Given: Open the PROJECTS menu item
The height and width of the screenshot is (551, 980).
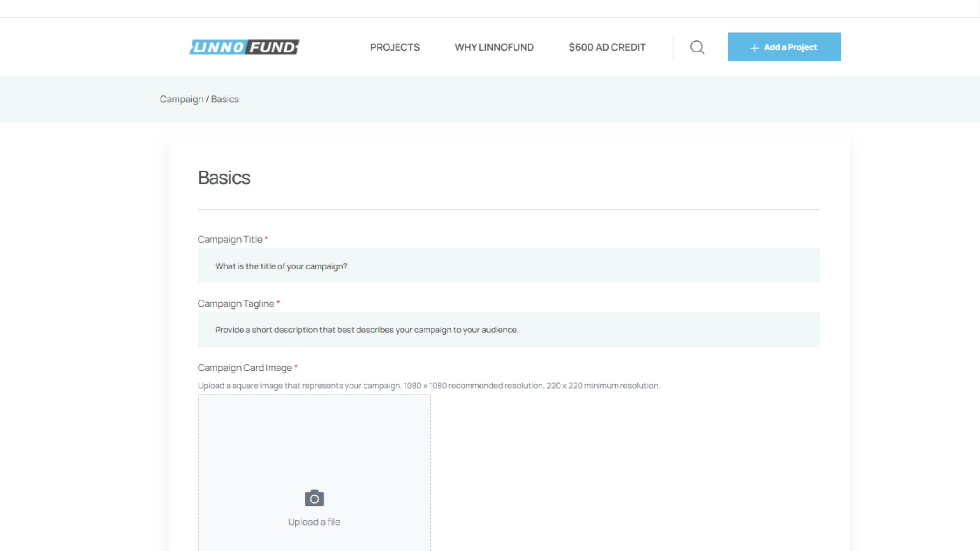Looking at the screenshot, I should point(395,47).
